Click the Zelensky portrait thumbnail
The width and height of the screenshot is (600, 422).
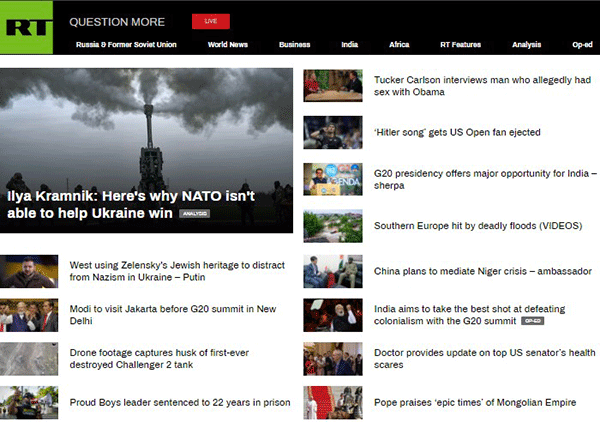point(29,271)
